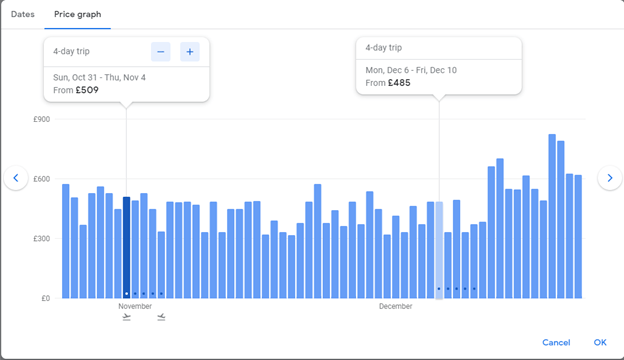The image size is (624, 360).
Task: Click the £600 axis label
Action: click(x=42, y=179)
